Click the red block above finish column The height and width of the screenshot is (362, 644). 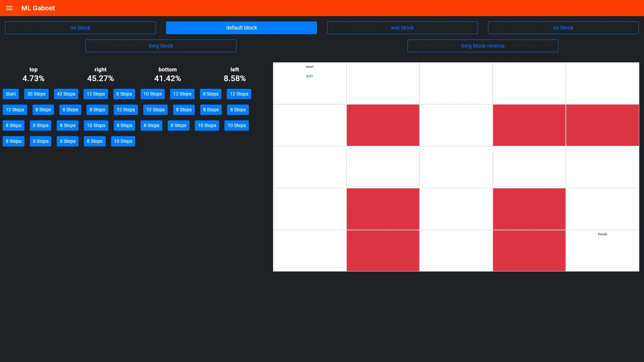click(602, 125)
